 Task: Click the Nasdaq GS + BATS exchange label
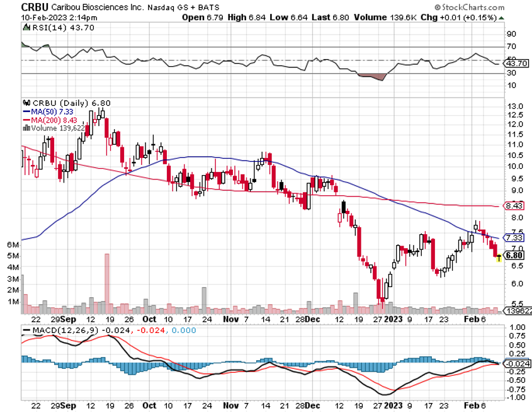pos(184,7)
